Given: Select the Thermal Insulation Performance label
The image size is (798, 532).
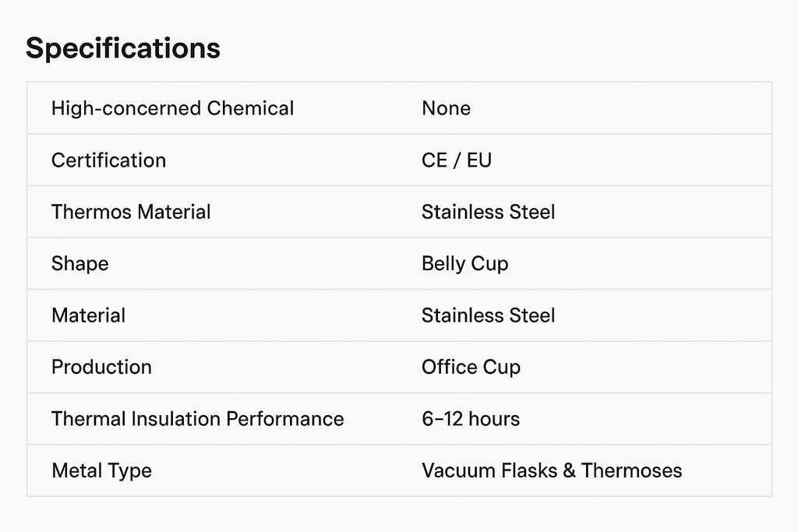Looking at the screenshot, I should (197, 419).
